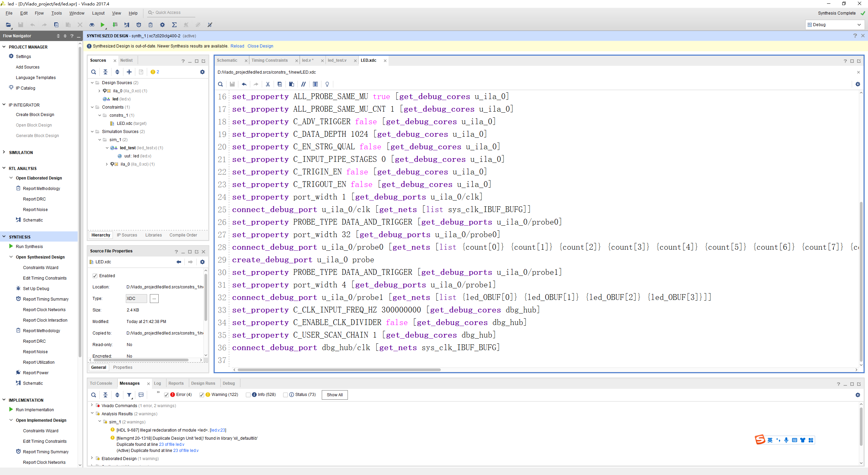Open file type browse button (...)
This screenshot has height=475, width=868.
(154, 299)
